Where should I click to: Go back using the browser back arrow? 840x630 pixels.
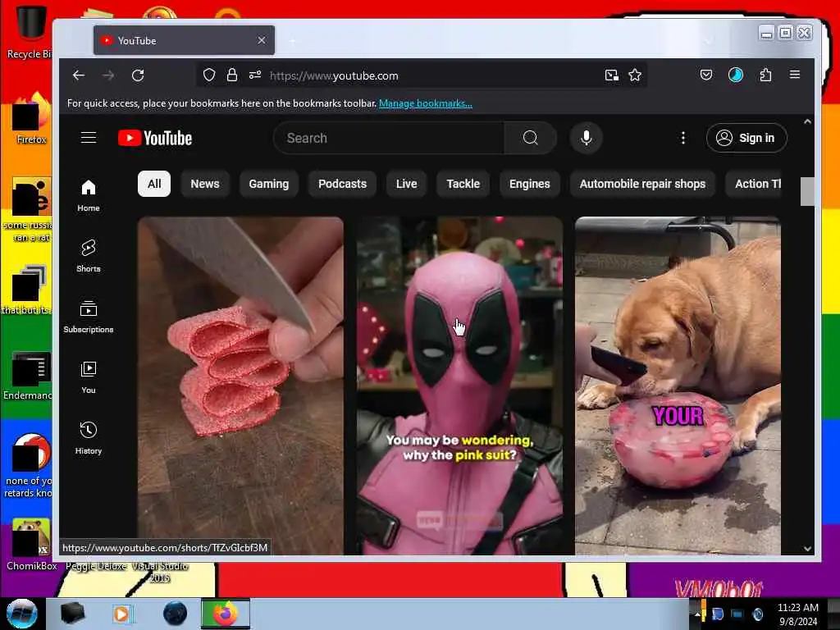point(79,75)
